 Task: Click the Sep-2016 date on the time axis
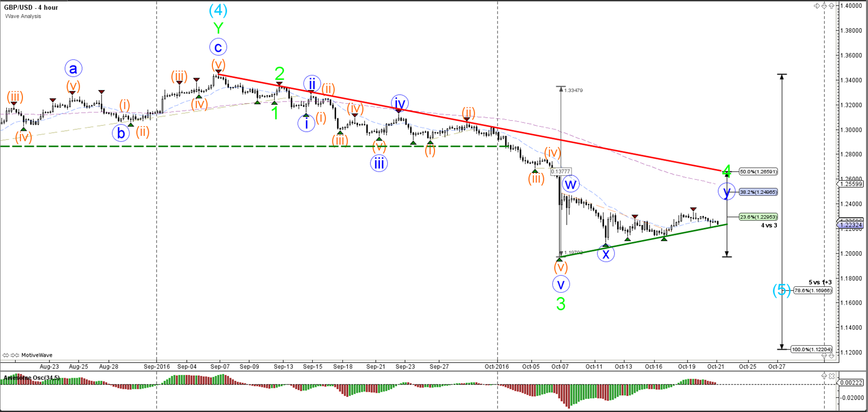click(157, 367)
